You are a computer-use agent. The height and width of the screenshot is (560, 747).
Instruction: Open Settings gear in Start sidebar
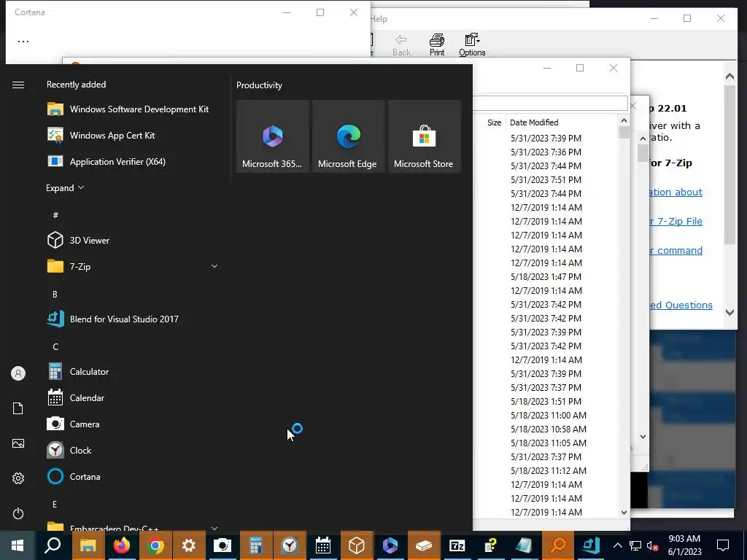click(18, 478)
